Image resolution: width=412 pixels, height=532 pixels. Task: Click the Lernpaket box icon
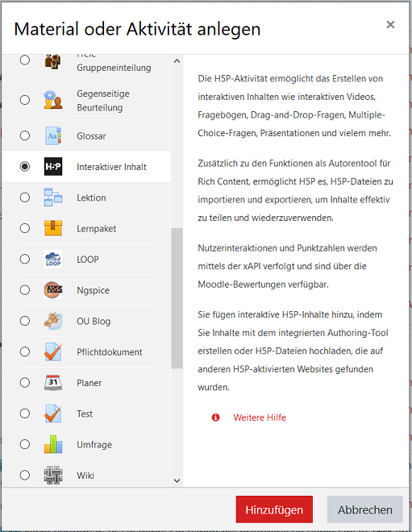tap(53, 228)
